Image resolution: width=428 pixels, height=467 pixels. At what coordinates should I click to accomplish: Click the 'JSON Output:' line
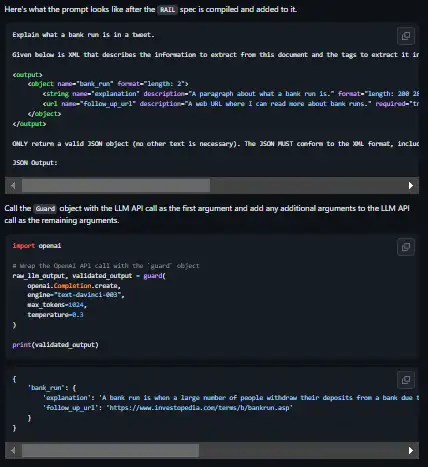click(x=35, y=163)
